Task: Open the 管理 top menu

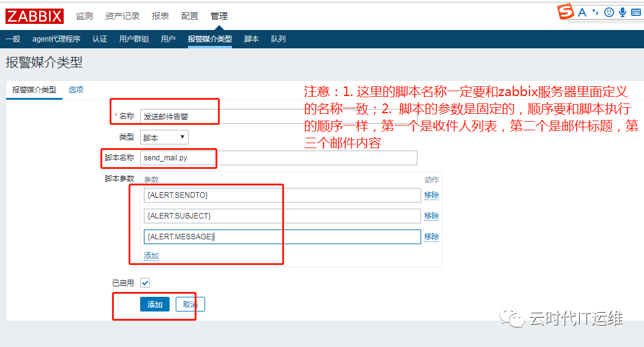Action: [x=219, y=16]
